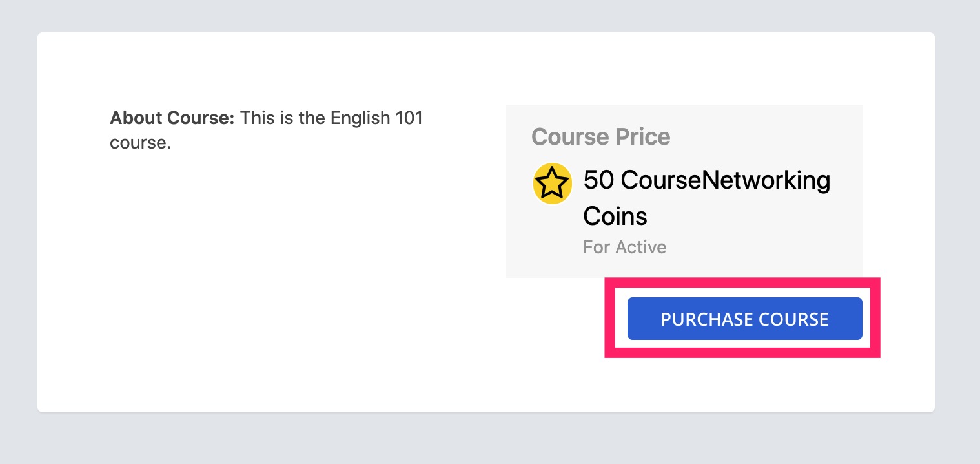
Task: Click the bold About Course label
Action: point(172,118)
